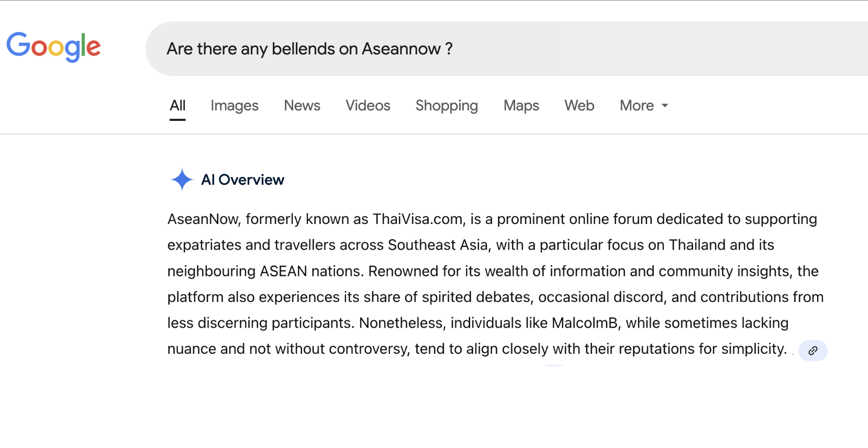Click the Google logo
Image resolution: width=868 pixels, height=448 pixels.
pos(53,47)
